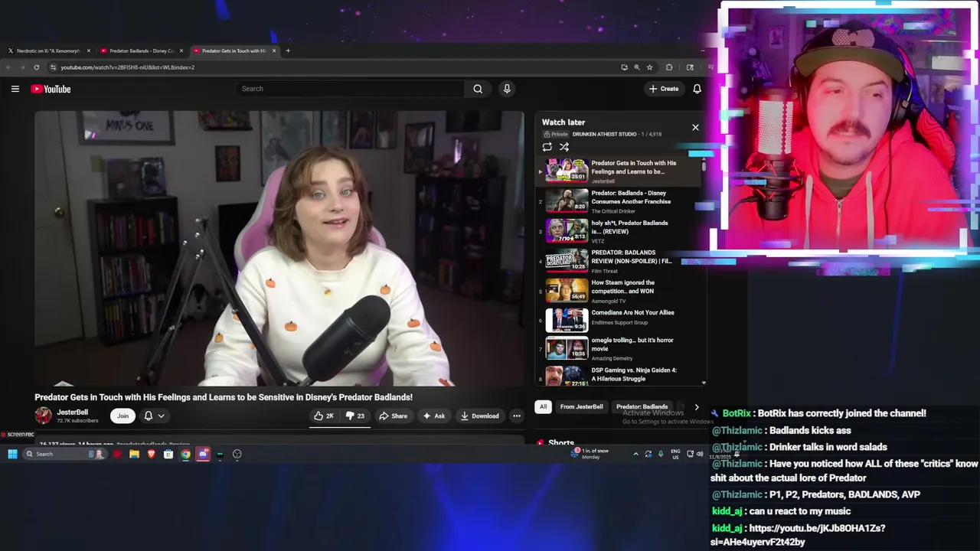Open JesterBell channel avatar
Image resolution: width=980 pixels, height=551 pixels.
point(44,416)
